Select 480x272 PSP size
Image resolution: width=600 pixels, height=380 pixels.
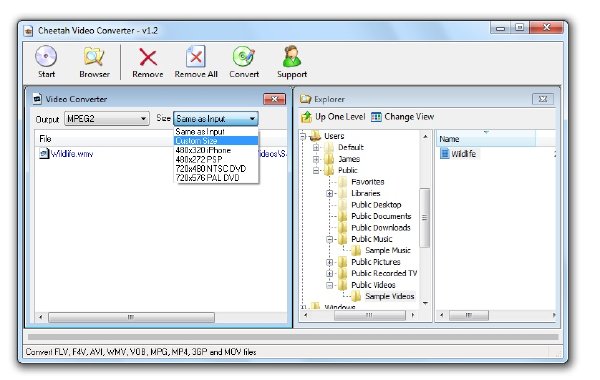(216, 159)
